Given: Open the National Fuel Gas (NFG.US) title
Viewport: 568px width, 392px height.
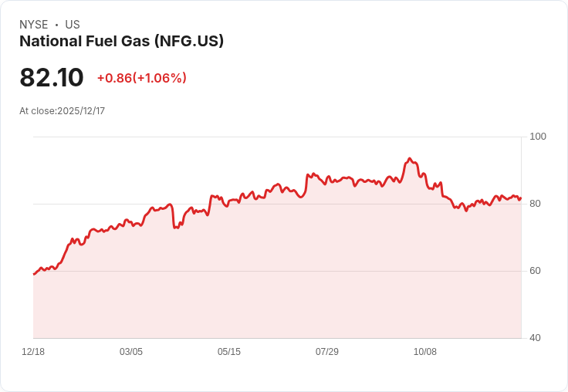Looking at the screenshot, I should click(121, 42).
